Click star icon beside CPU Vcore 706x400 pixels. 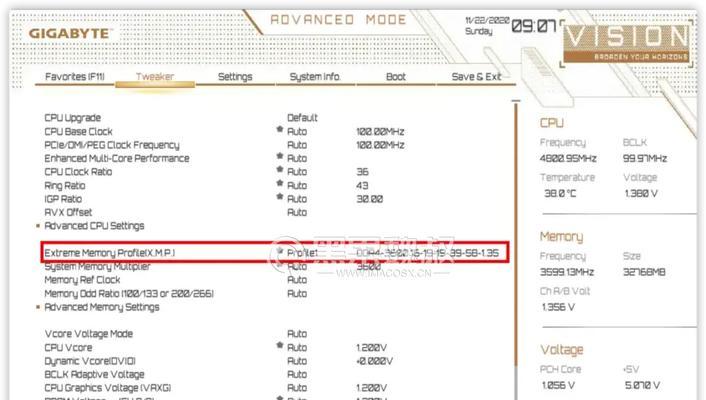click(x=280, y=345)
